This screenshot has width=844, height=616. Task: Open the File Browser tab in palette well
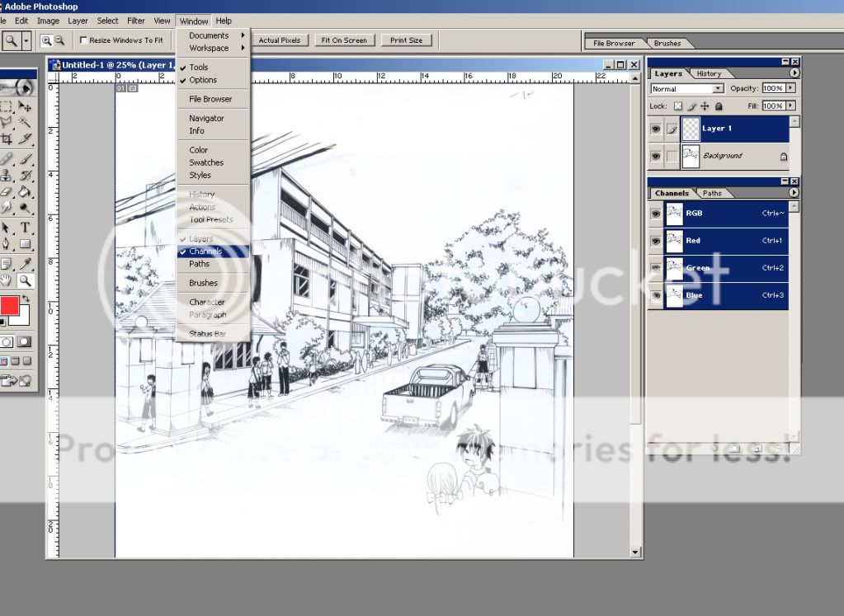point(614,43)
